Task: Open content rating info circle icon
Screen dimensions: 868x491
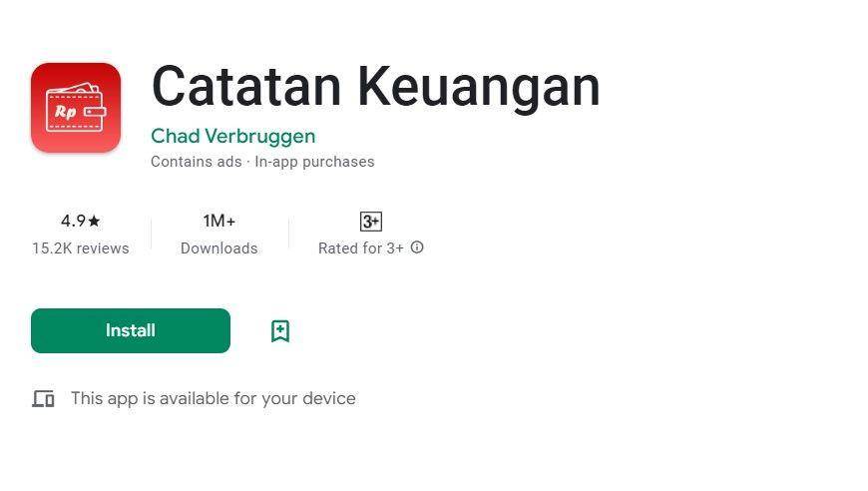Action: pos(417,247)
